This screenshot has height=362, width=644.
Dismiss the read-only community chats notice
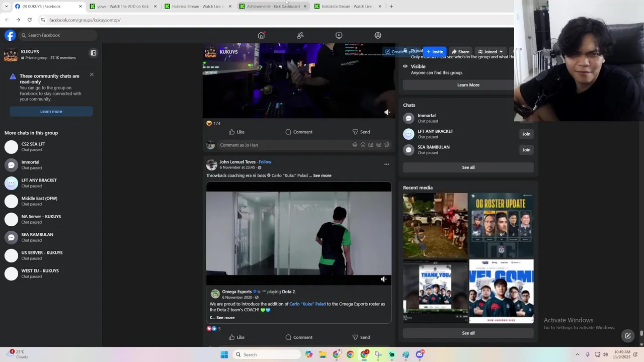click(92, 74)
